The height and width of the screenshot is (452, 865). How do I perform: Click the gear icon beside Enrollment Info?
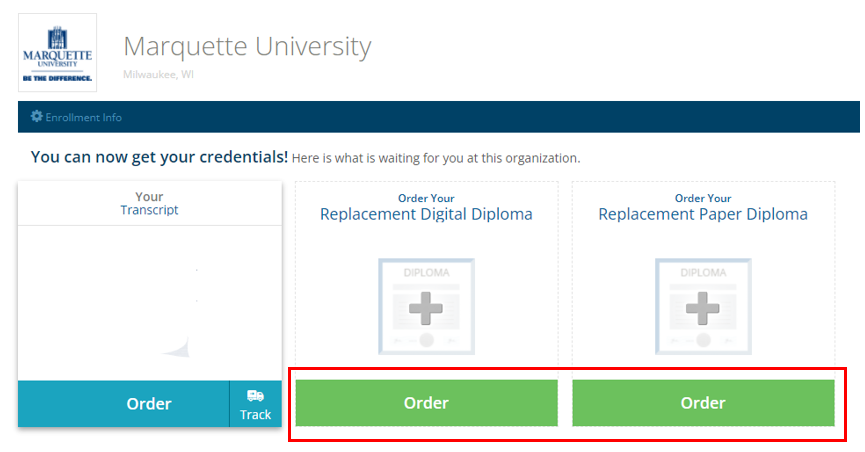(x=37, y=117)
